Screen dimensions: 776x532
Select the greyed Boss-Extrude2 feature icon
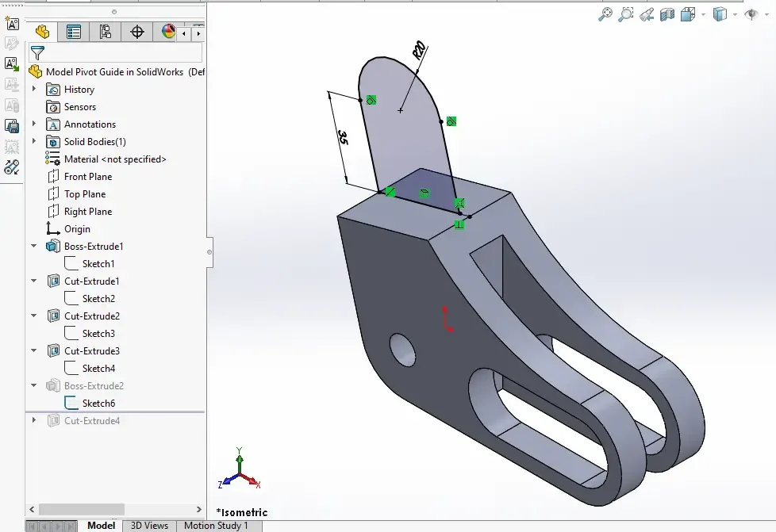pyautogui.click(x=53, y=385)
